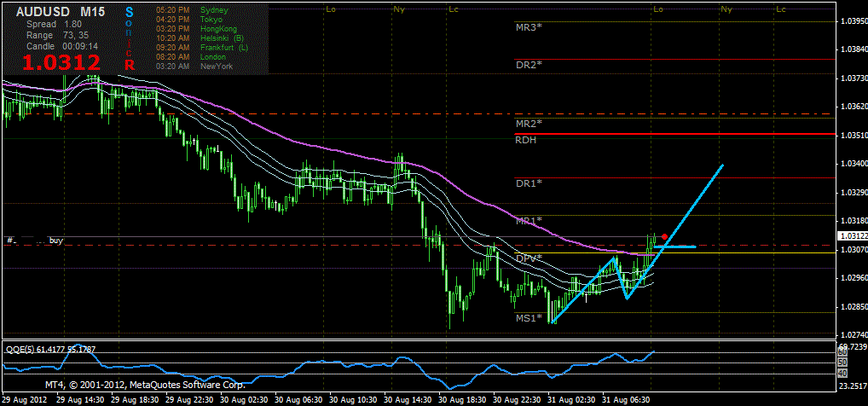Screen dimensions: 868x406
Task: Click the RDH level label
Action: tap(525, 140)
